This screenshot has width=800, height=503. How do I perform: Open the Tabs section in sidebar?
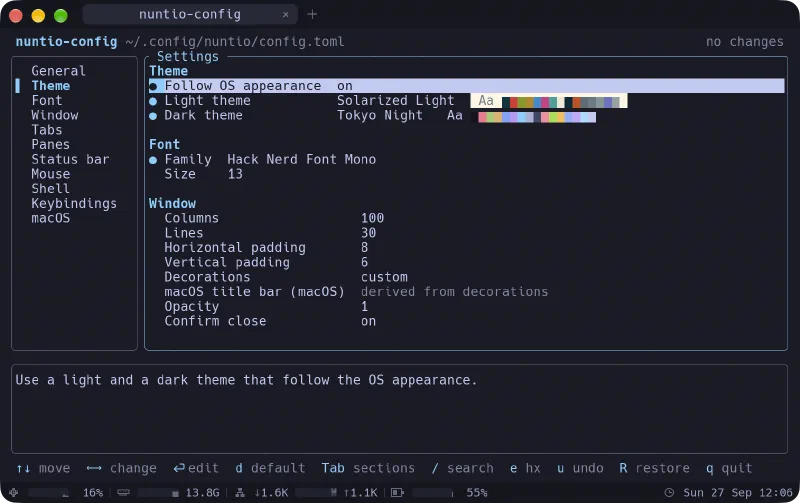[x=46, y=130]
